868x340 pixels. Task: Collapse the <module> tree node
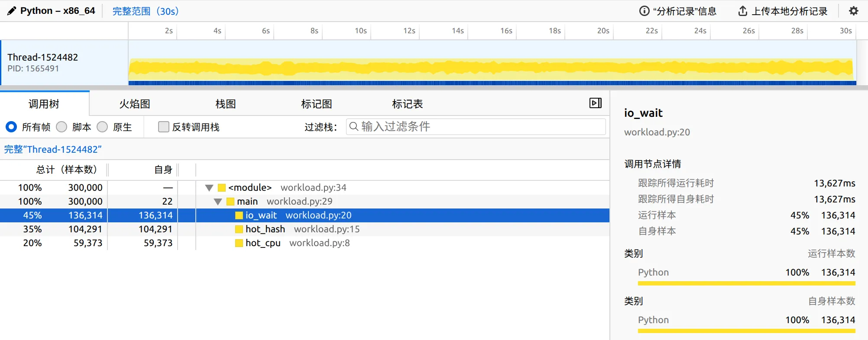tap(209, 188)
